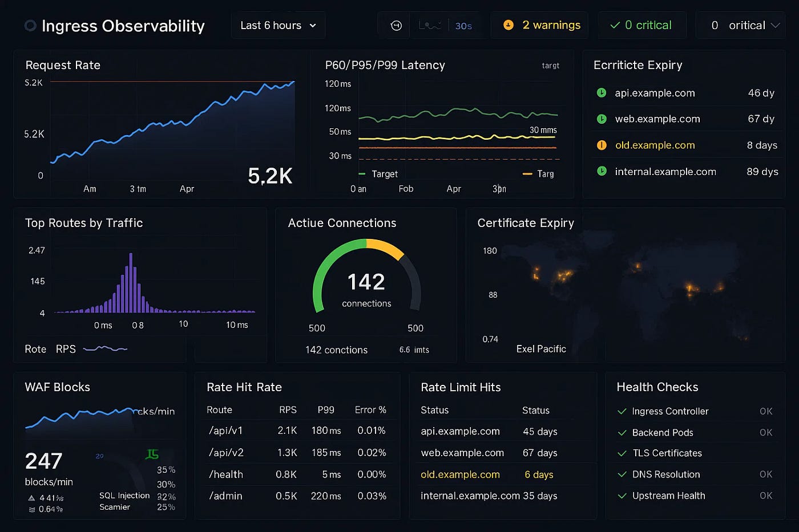The height and width of the screenshot is (532, 799).
Task: Click the green checkmark beside 0 critical
Action: click(615, 25)
